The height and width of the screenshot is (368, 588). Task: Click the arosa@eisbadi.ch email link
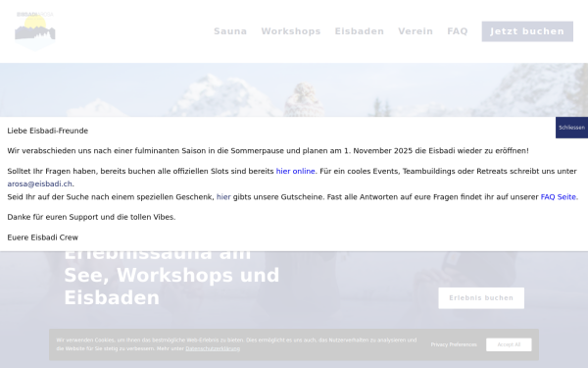coord(40,184)
